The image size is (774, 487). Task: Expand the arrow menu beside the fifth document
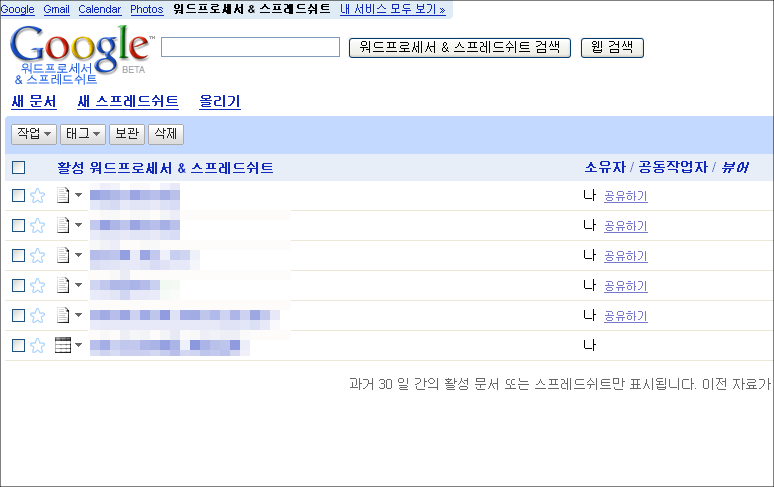[x=78, y=315]
